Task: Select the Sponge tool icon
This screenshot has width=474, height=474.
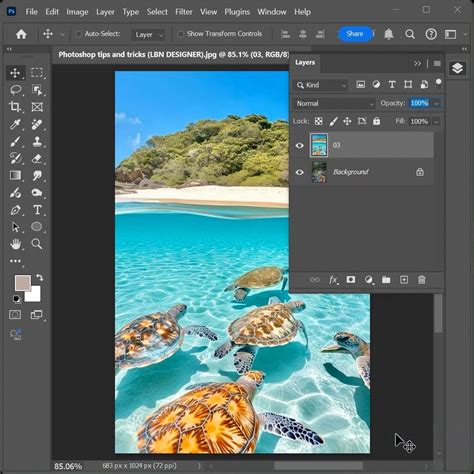Action: (x=37, y=193)
